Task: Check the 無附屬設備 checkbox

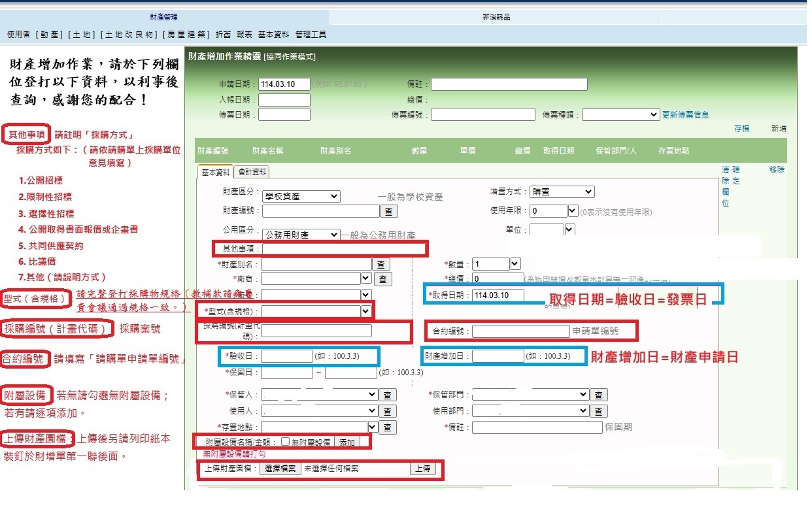Action: click(285, 442)
